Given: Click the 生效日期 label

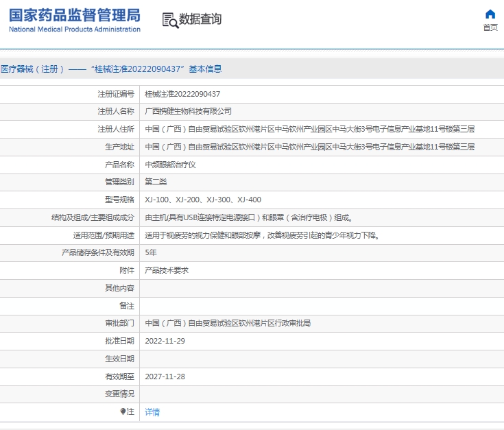Looking at the screenshot, I should 119,359.
